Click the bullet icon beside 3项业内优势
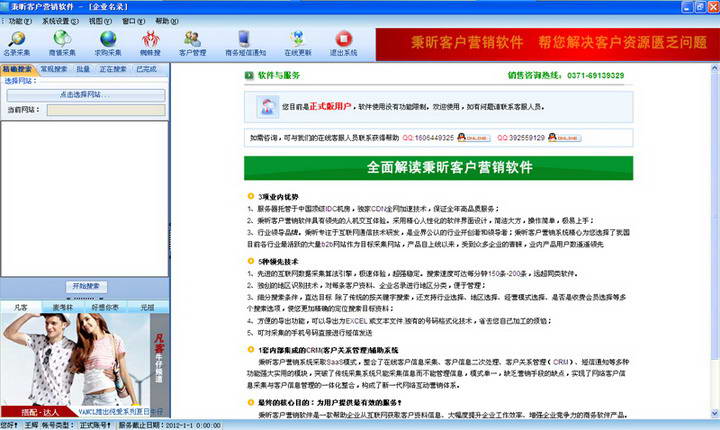This screenshot has height=430, width=720. pyautogui.click(x=250, y=197)
